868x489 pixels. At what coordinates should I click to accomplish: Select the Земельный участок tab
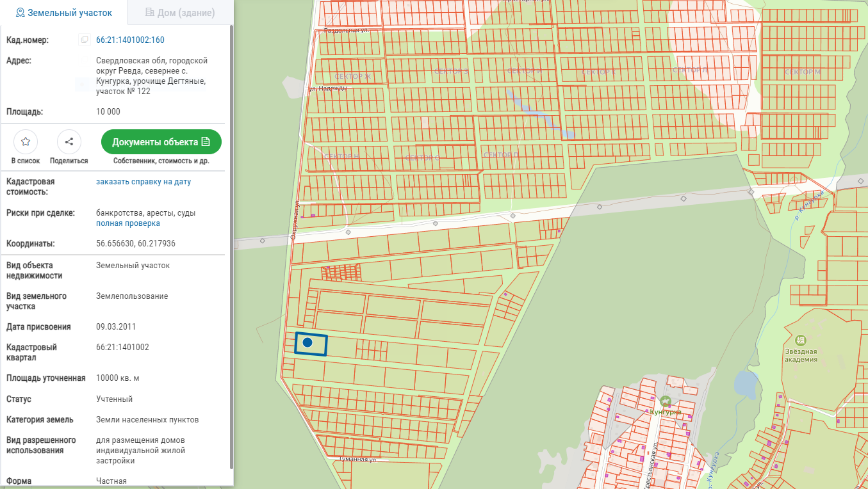point(64,13)
